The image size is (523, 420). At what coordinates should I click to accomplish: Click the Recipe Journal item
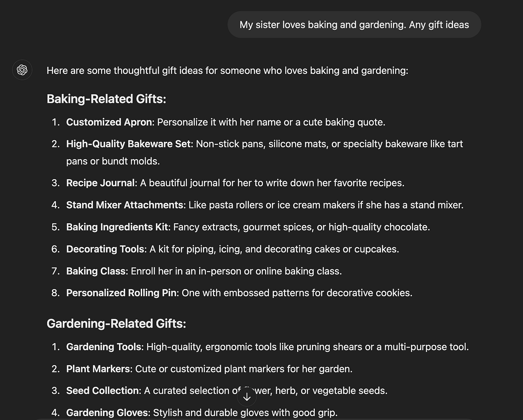click(x=235, y=183)
